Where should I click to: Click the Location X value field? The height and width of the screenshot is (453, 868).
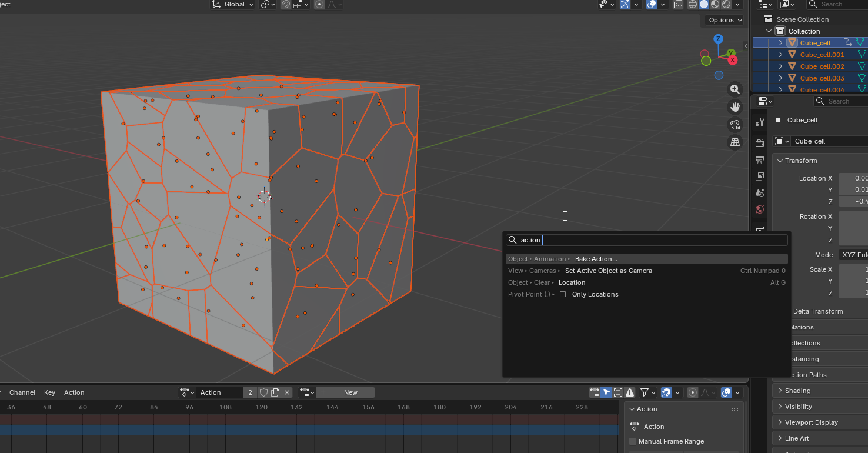(853, 178)
